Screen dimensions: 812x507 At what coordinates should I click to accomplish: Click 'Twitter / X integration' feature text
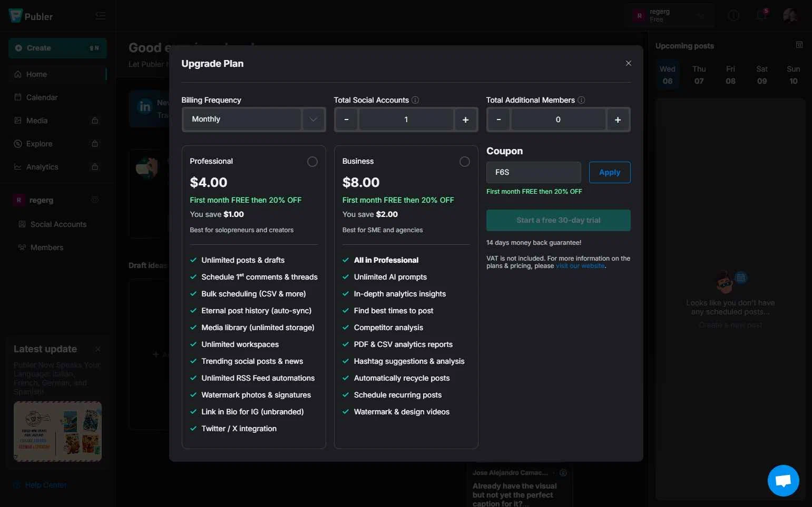239,429
